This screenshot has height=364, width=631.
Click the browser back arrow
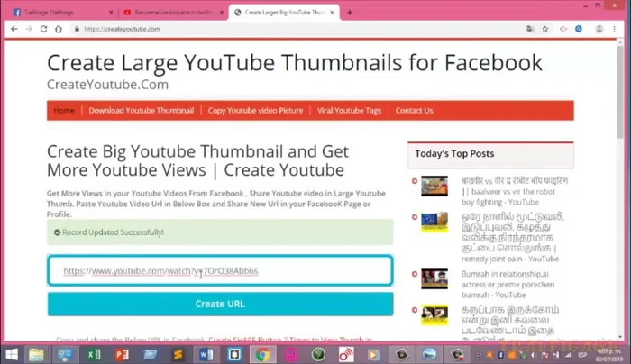(14, 29)
